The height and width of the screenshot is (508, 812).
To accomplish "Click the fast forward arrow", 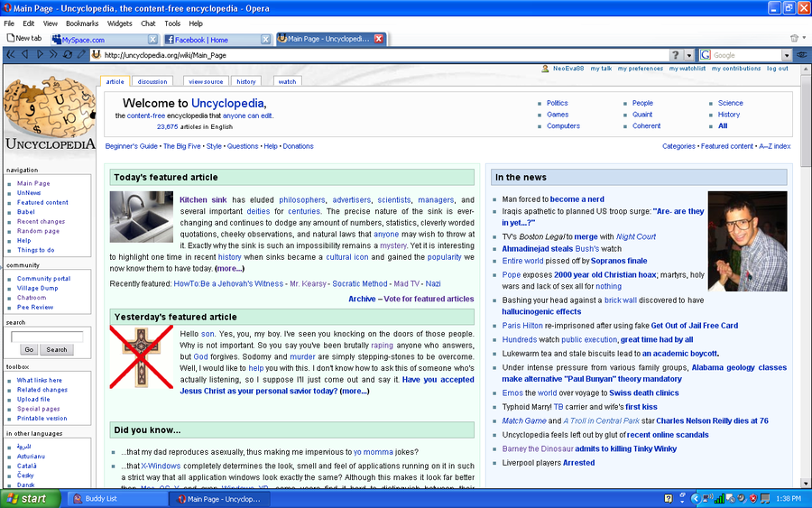I will pyautogui.click(x=53, y=54).
